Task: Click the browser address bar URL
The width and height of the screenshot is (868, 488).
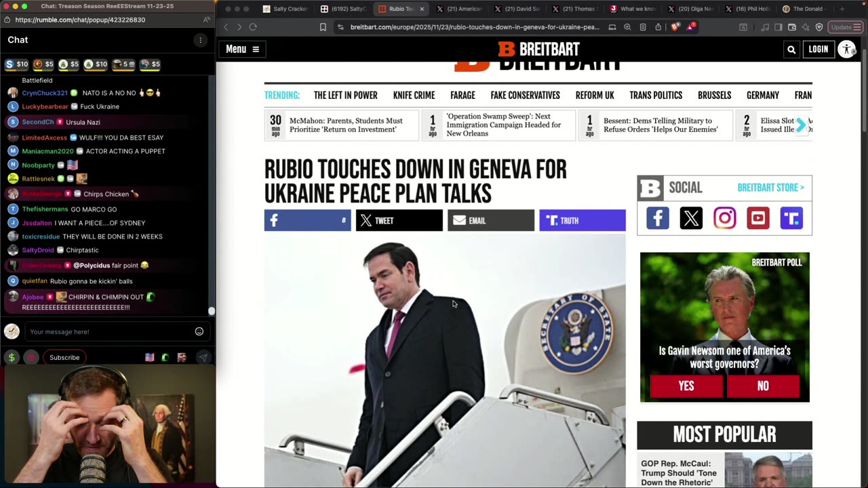Action: (x=475, y=27)
